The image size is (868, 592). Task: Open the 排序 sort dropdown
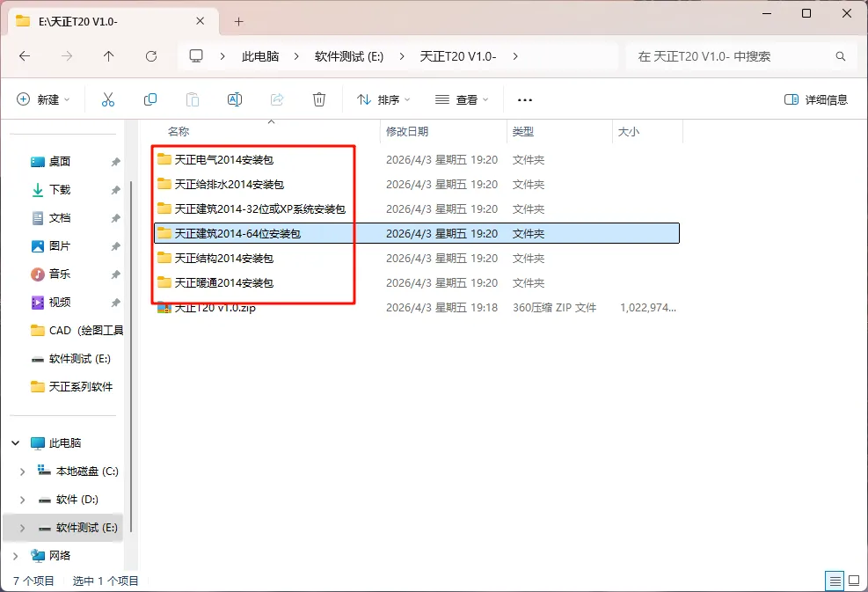(x=383, y=99)
